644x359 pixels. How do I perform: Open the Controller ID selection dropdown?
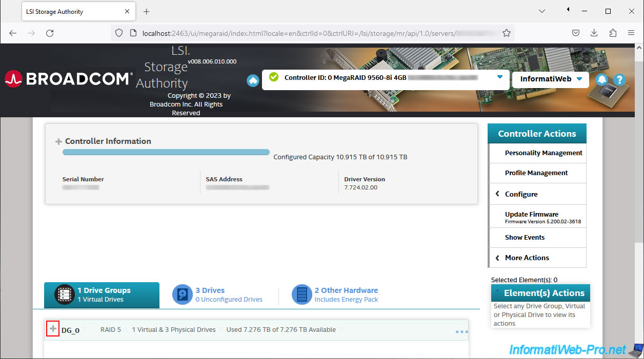(500, 77)
